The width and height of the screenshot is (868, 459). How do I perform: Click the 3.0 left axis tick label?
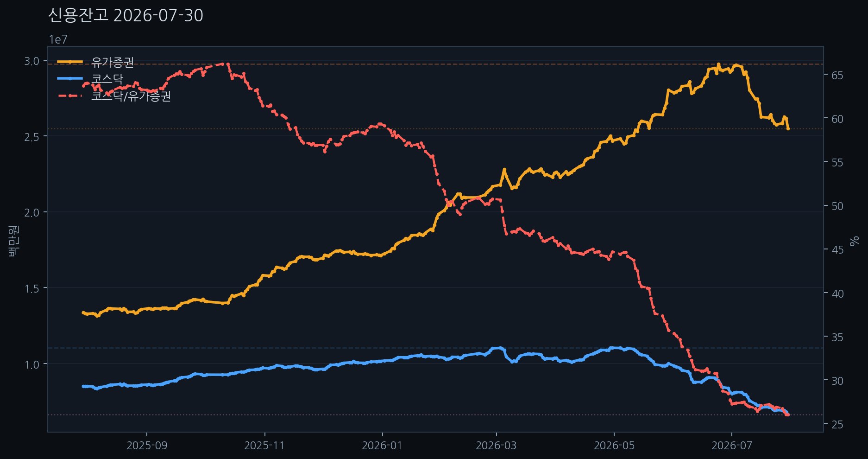[32, 61]
